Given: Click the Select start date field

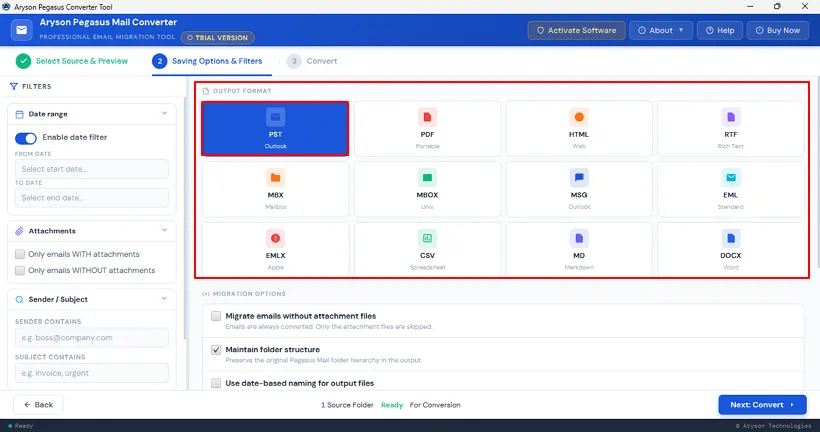Looking at the screenshot, I should pyautogui.click(x=92, y=169).
